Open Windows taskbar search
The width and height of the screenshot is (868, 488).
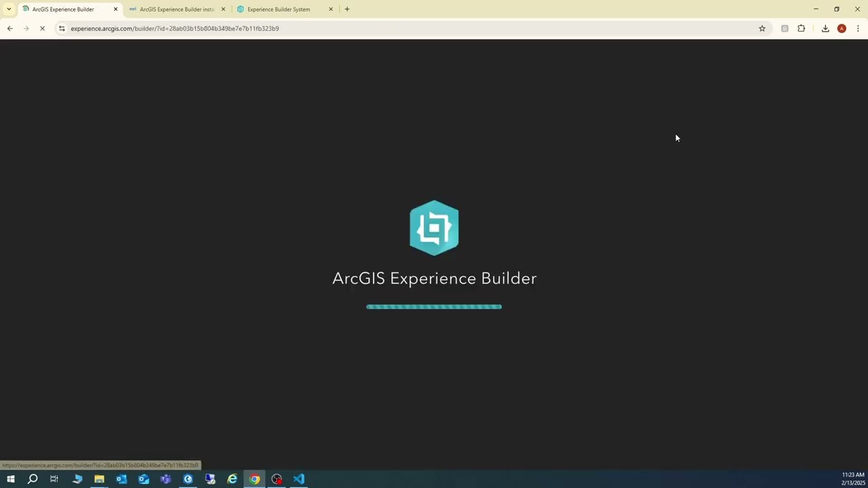click(x=33, y=479)
